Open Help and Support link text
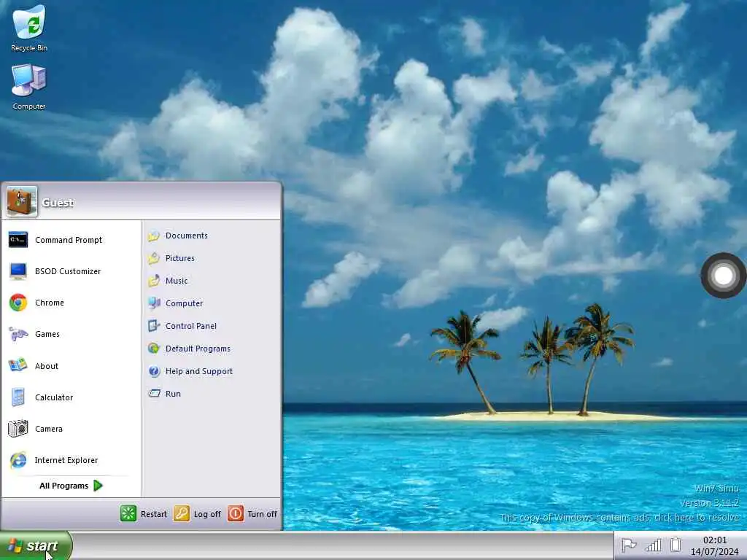The width and height of the screenshot is (747, 560). [199, 371]
